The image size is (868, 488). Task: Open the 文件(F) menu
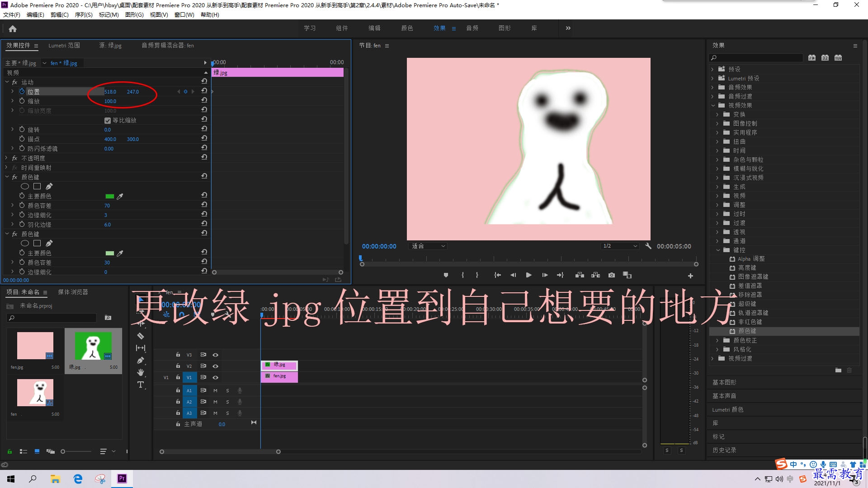(x=12, y=14)
